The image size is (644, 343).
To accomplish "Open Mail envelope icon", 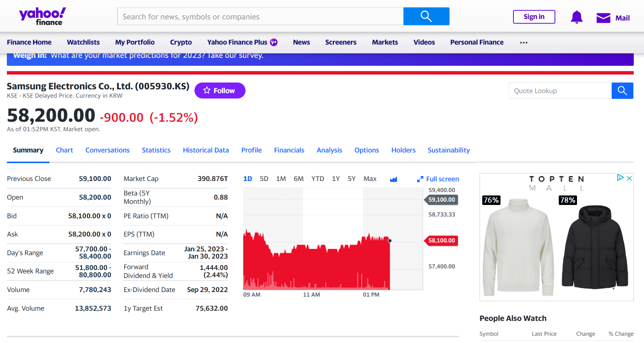I will (603, 18).
